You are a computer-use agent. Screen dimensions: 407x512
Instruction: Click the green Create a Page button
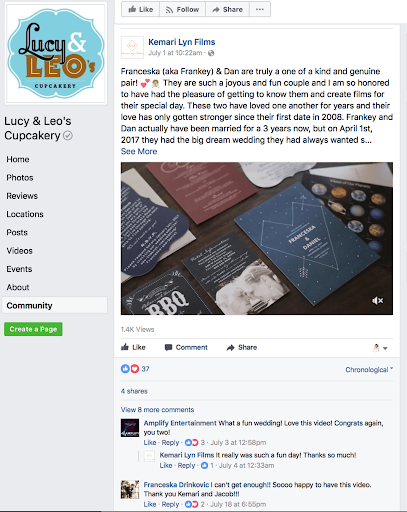click(33, 329)
